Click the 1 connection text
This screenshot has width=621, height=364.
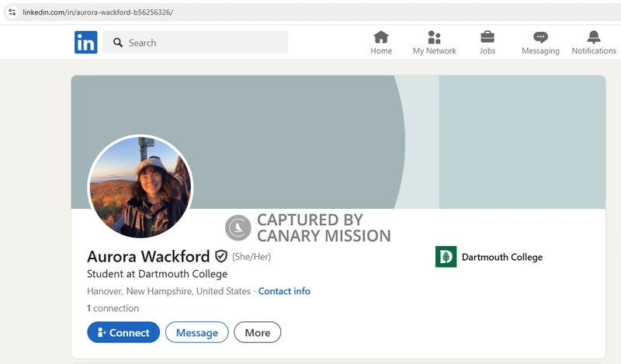click(x=113, y=308)
